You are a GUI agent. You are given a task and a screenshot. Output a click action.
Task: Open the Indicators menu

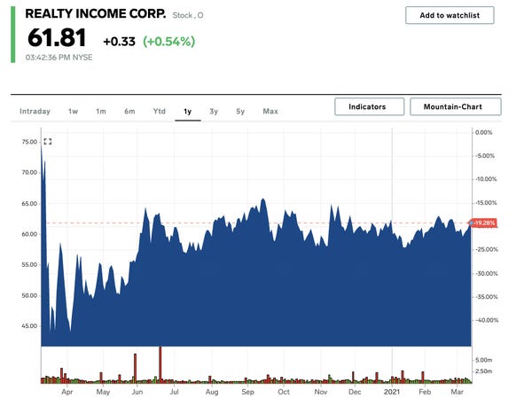coord(369,107)
